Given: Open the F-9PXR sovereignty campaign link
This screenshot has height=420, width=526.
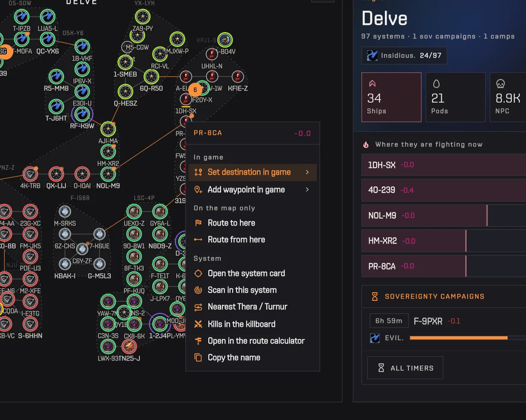Looking at the screenshot, I should tap(428, 321).
